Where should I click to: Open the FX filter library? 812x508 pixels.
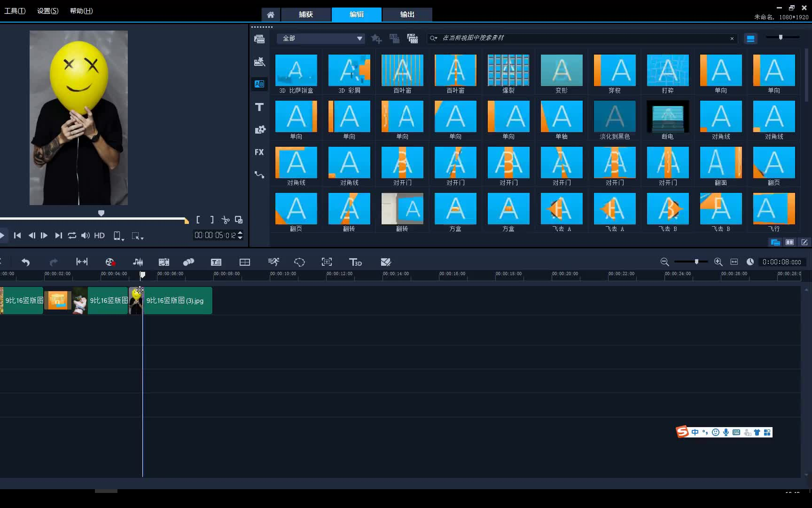click(259, 152)
